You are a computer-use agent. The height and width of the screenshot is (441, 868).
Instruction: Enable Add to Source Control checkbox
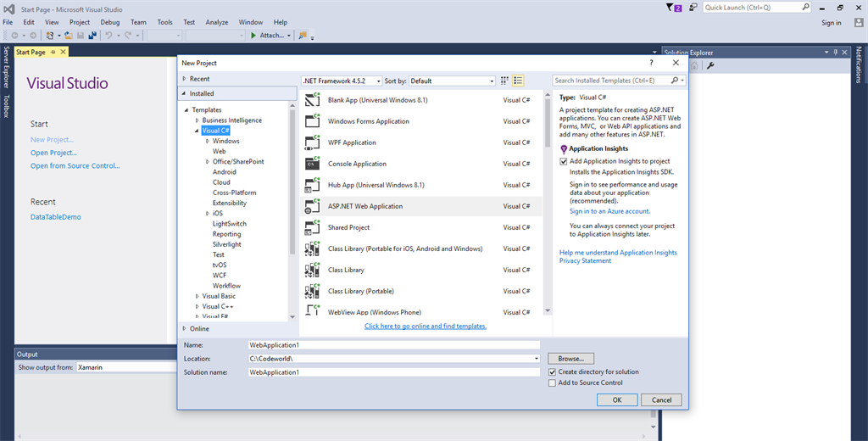pyautogui.click(x=553, y=382)
